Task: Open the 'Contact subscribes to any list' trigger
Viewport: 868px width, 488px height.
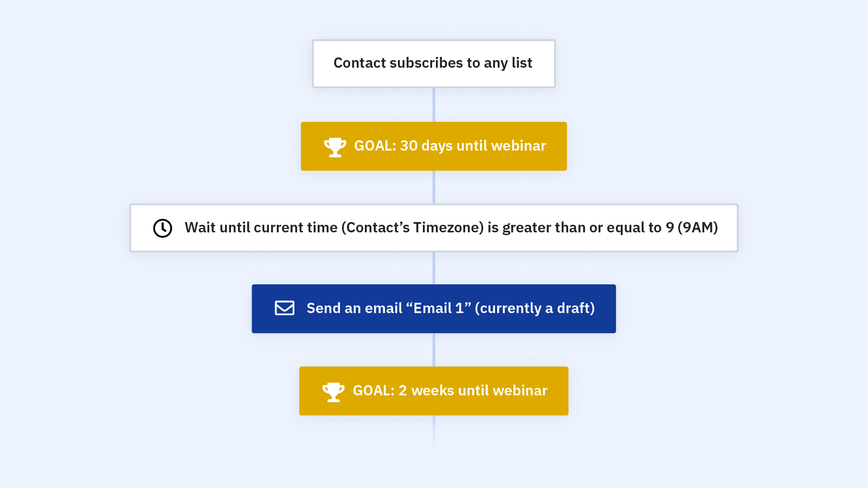Action: point(434,63)
